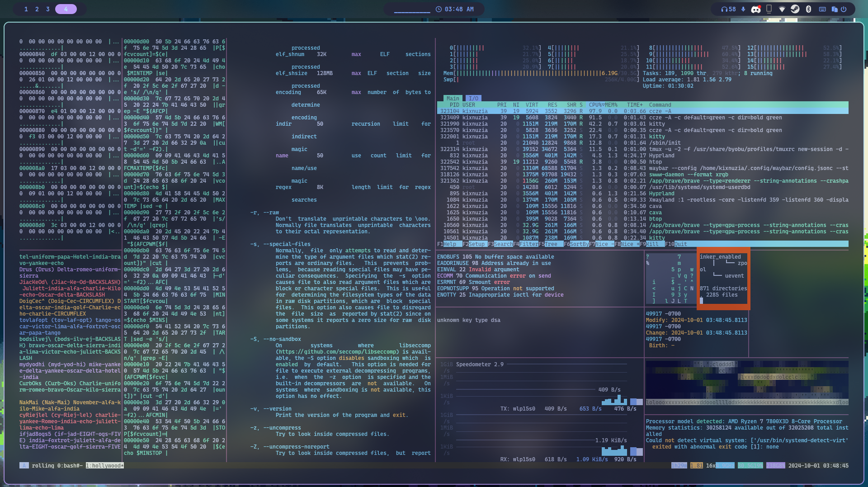868x487 pixels.
Task: Click CPU core 0 usage meter
Action: pyautogui.click(x=495, y=48)
